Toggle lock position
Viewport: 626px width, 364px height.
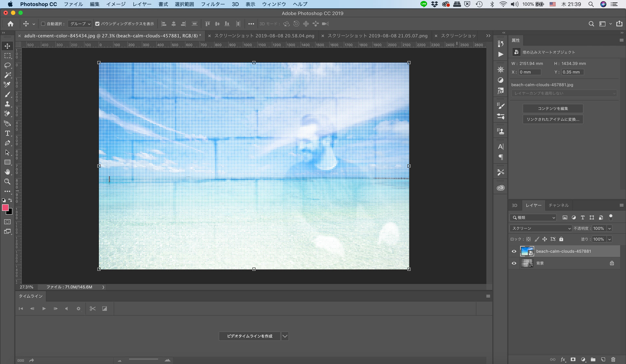pos(544,239)
